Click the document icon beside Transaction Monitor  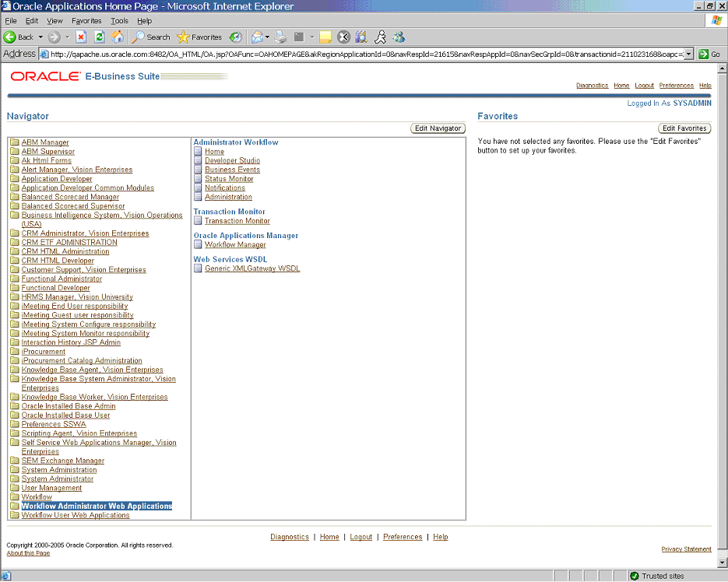(198, 220)
